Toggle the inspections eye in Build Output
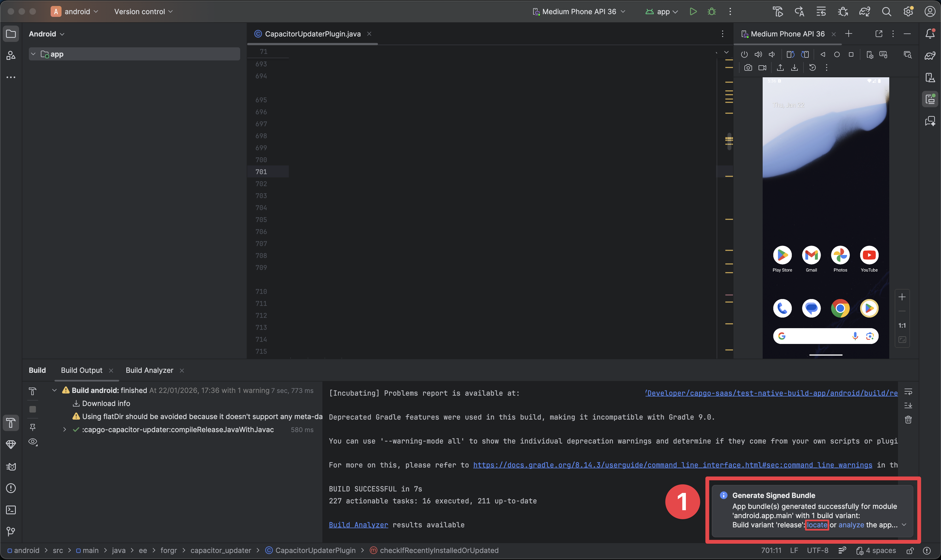This screenshot has width=941, height=560. click(33, 442)
